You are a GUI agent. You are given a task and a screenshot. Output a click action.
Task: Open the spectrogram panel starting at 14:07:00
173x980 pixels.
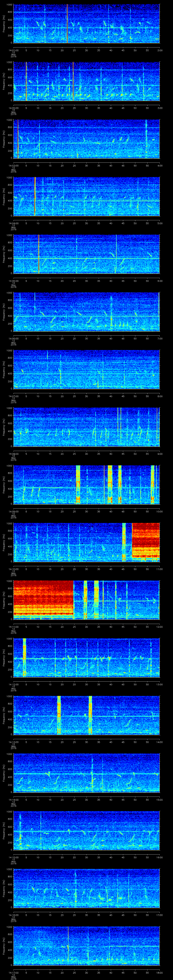click(87, 370)
